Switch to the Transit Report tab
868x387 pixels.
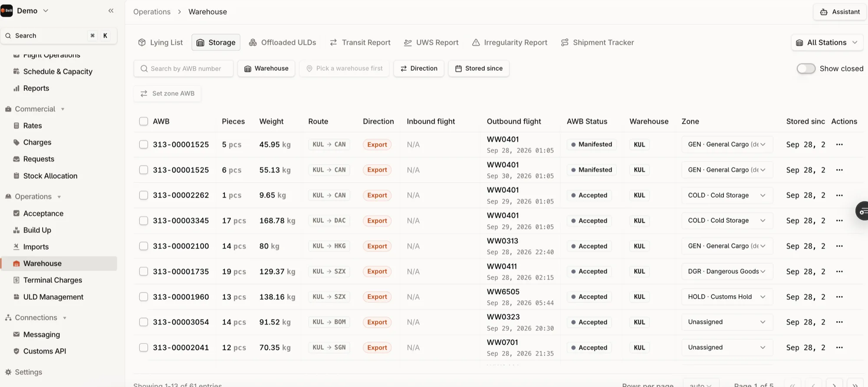pos(360,43)
